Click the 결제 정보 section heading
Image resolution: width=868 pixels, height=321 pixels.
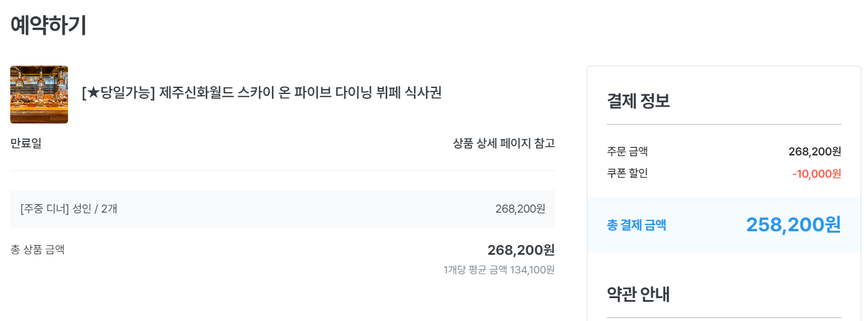pos(638,101)
